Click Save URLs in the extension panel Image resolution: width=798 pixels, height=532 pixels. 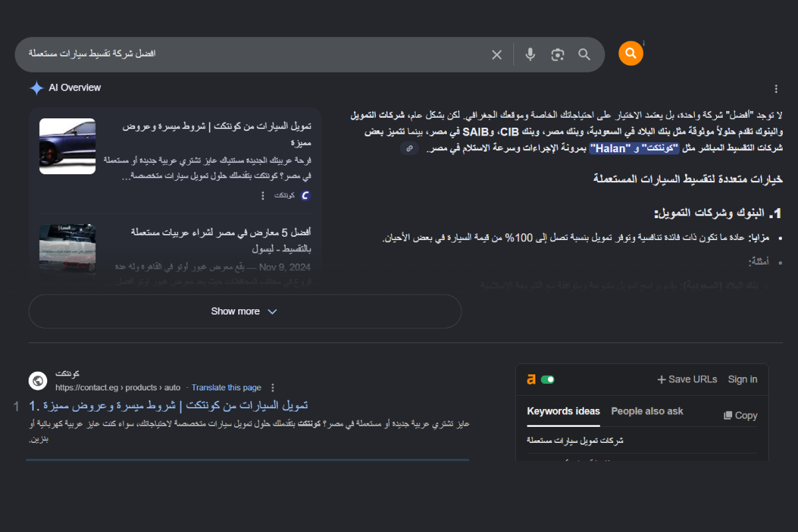click(x=687, y=379)
